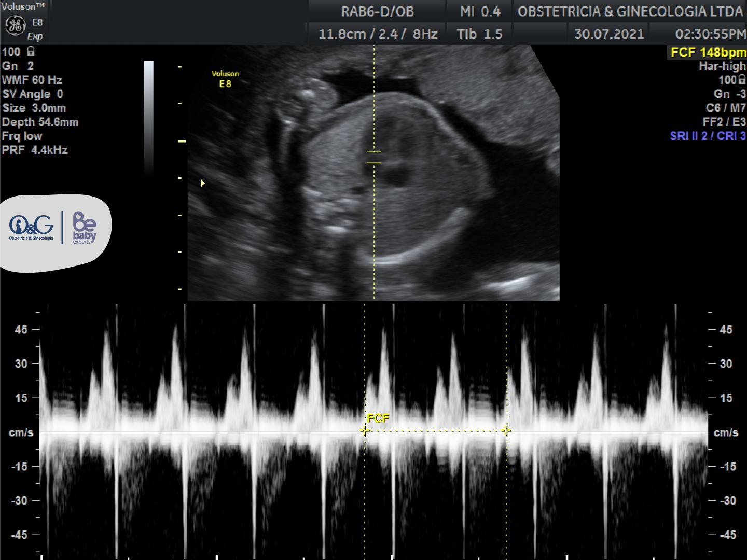Click the yellow Voluson E8 image watermark label
This screenshot has width=747, height=560.
(x=225, y=79)
